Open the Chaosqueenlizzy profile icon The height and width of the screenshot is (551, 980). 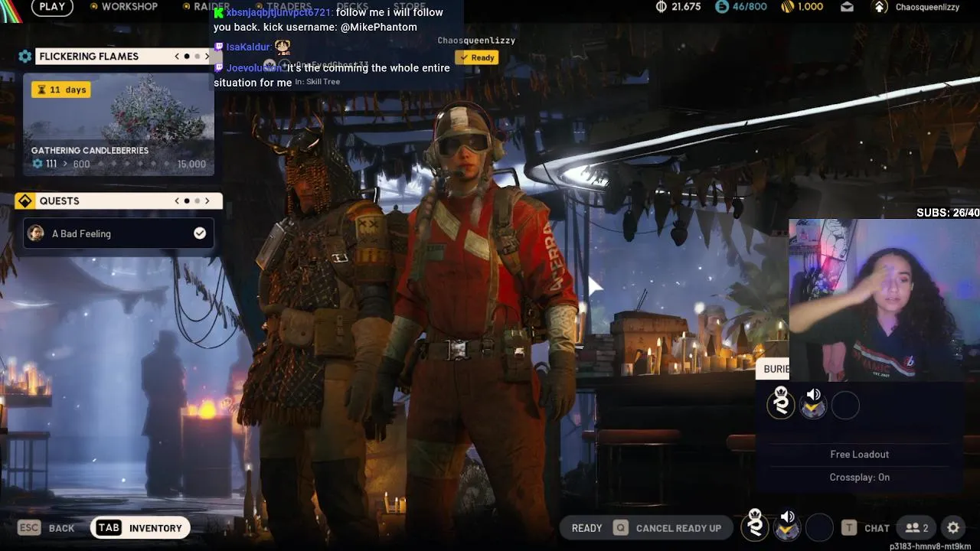pos(881,7)
